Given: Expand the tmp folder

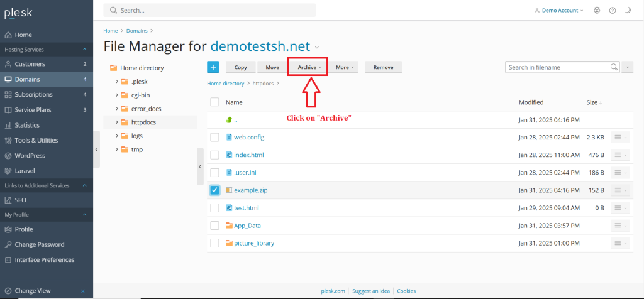Looking at the screenshot, I should pyautogui.click(x=117, y=149).
